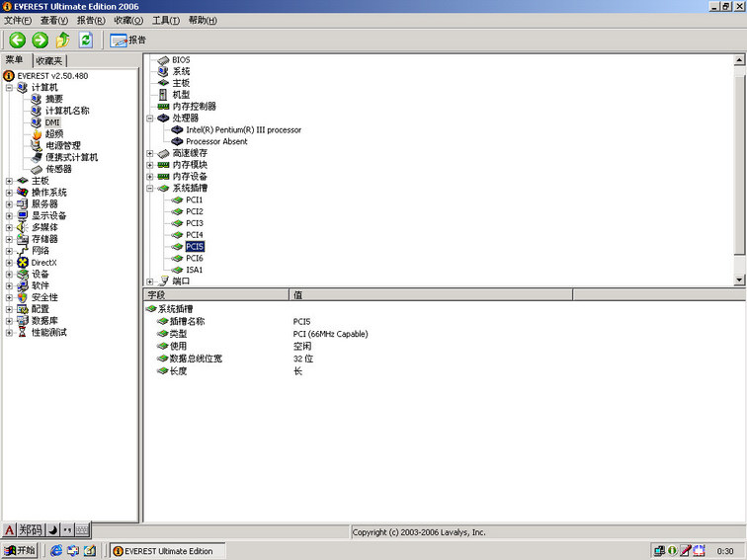This screenshot has width=747, height=560.
Task: Select the PCI6 slot entry
Action: 195,258
